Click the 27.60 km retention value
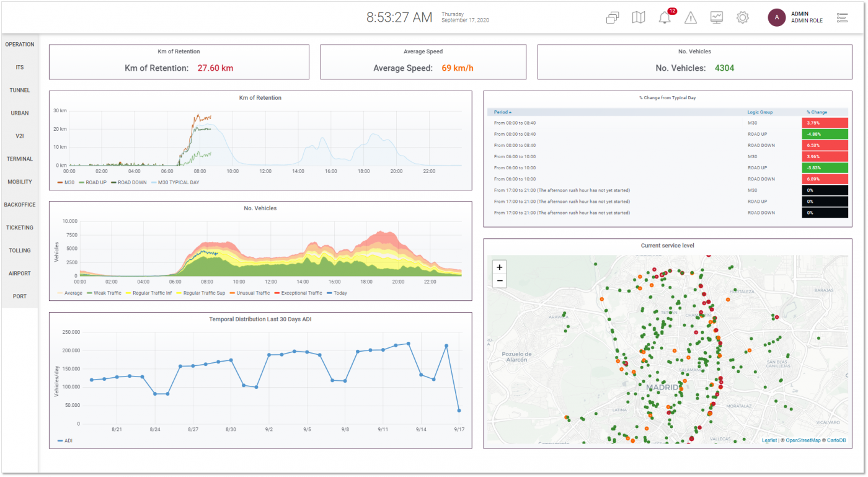 215,68
